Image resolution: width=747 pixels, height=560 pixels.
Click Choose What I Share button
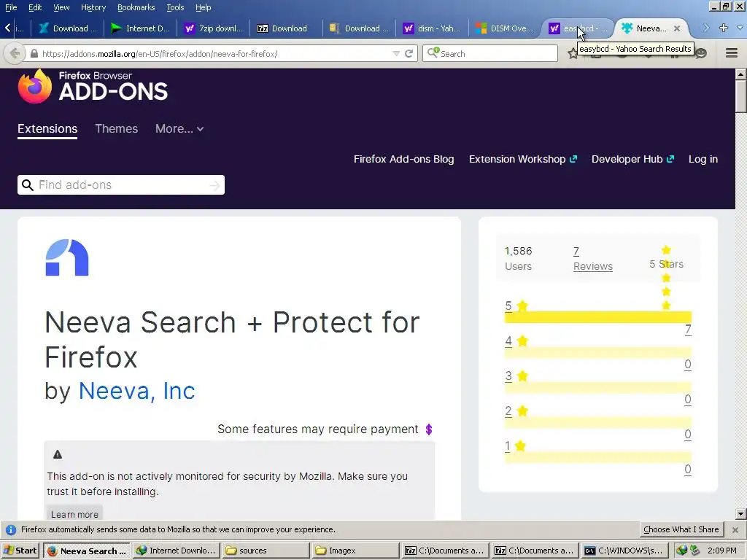[681, 529]
